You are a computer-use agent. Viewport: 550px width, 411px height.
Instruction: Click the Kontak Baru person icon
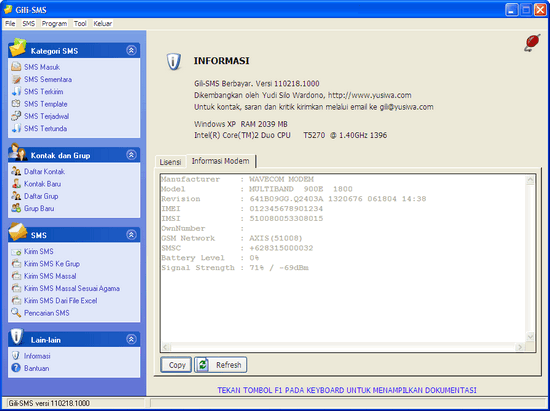(16, 183)
